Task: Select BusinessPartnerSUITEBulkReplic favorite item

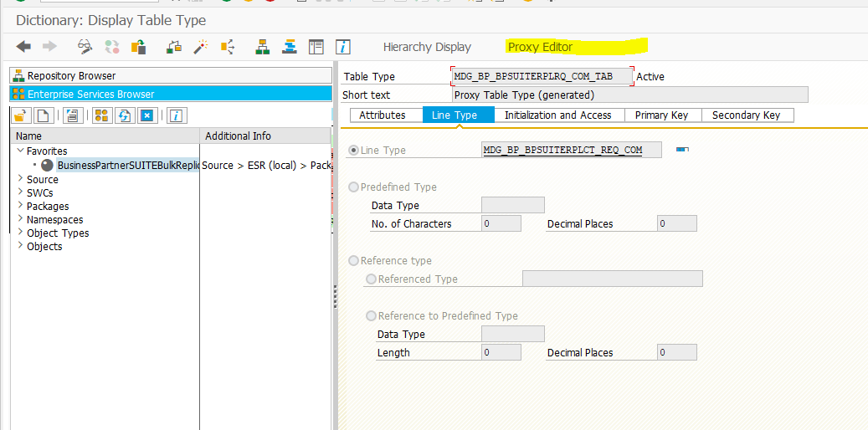Action: tap(128, 165)
